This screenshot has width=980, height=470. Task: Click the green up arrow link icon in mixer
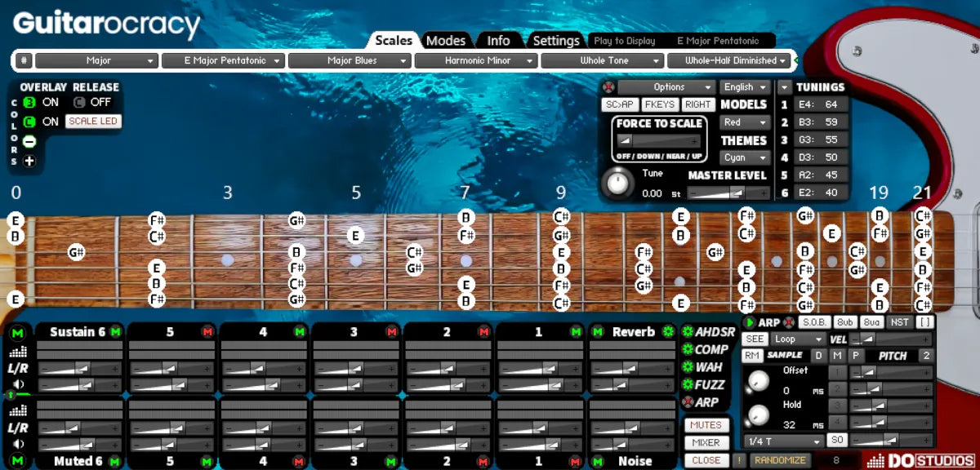tap(10, 395)
